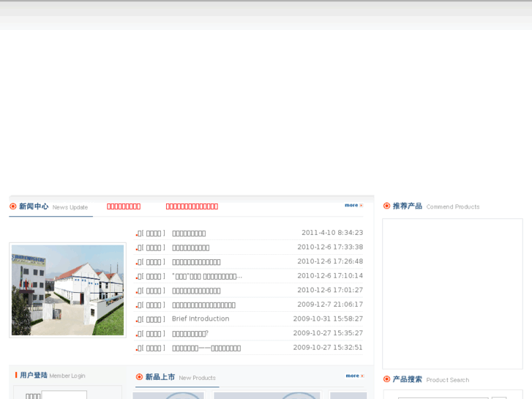Image resolution: width=532 pixels, height=399 pixels.
Task: Click the Commend Products section heading
Action: (436, 206)
